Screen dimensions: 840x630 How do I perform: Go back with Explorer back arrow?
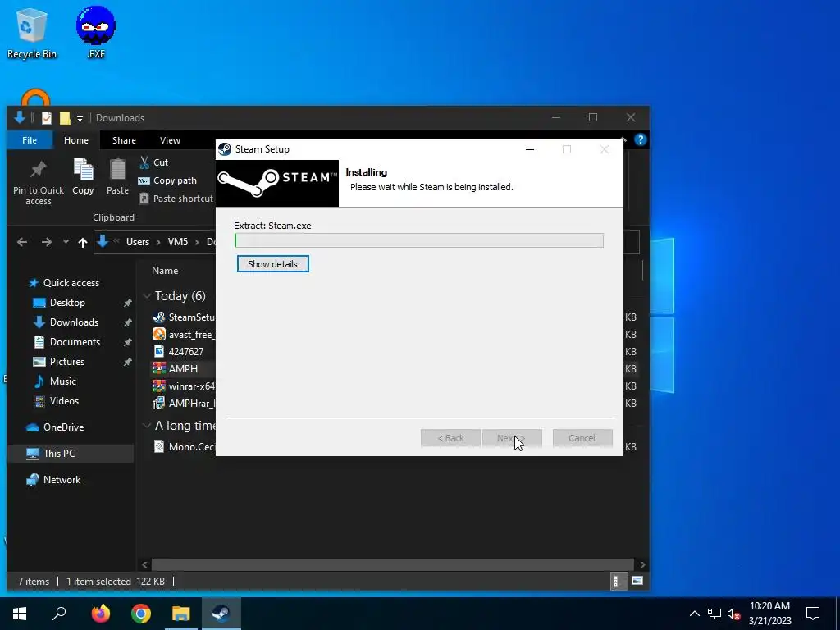[x=22, y=242]
